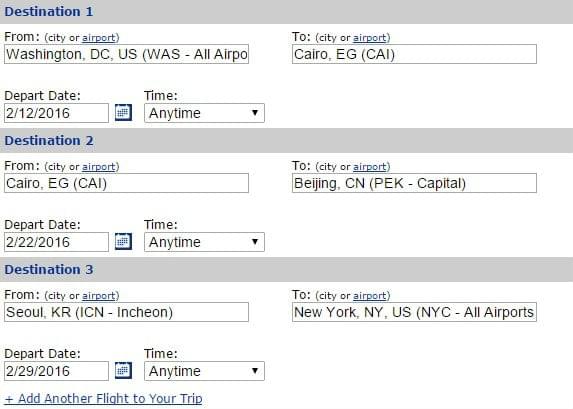
Task: Open calendar picker for Destination 2 depart date
Action: pos(123,242)
